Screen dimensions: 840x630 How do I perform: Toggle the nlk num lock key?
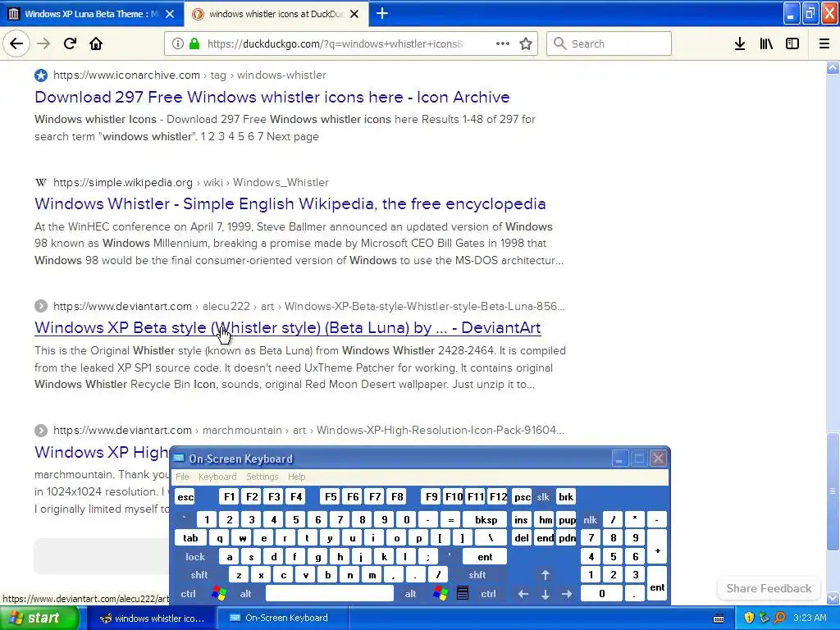click(x=590, y=519)
